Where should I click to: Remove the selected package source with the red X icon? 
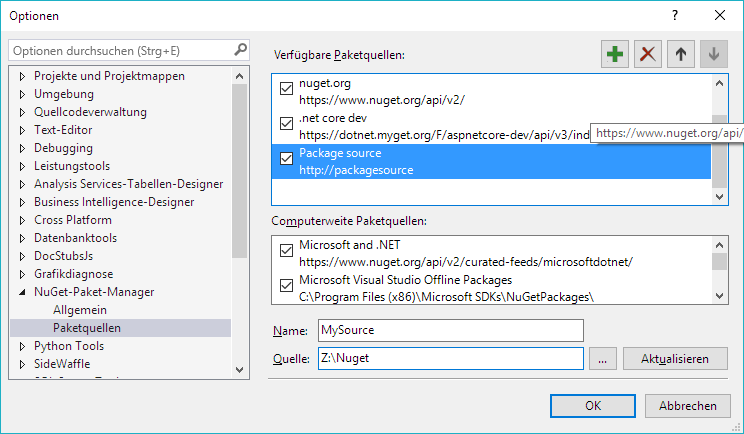click(x=648, y=54)
